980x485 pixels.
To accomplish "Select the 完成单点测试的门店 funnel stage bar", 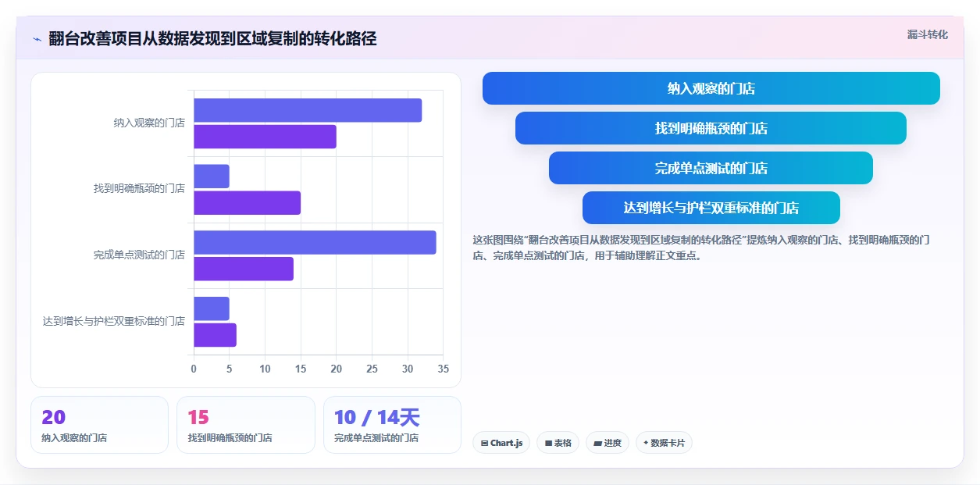I will [x=711, y=168].
